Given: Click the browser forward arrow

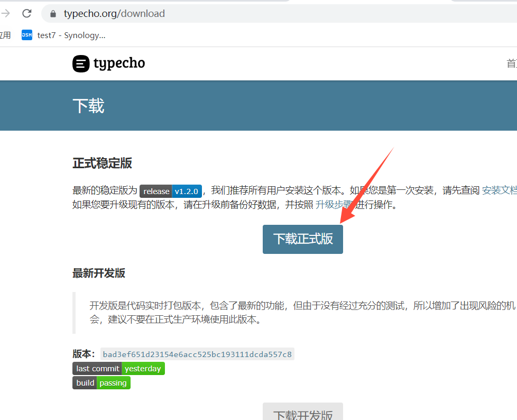Looking at the screenshot, I should [5, 14].
